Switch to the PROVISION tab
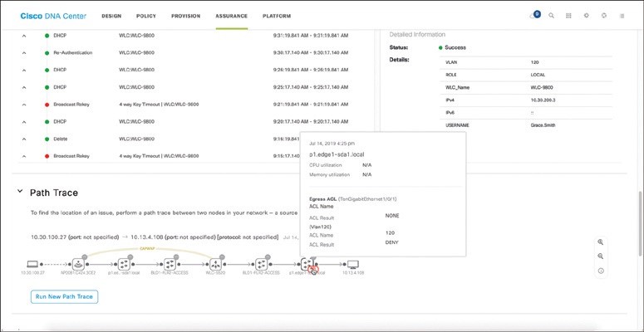Viewport: 644px width, 332px height. [x=185, y=16]
